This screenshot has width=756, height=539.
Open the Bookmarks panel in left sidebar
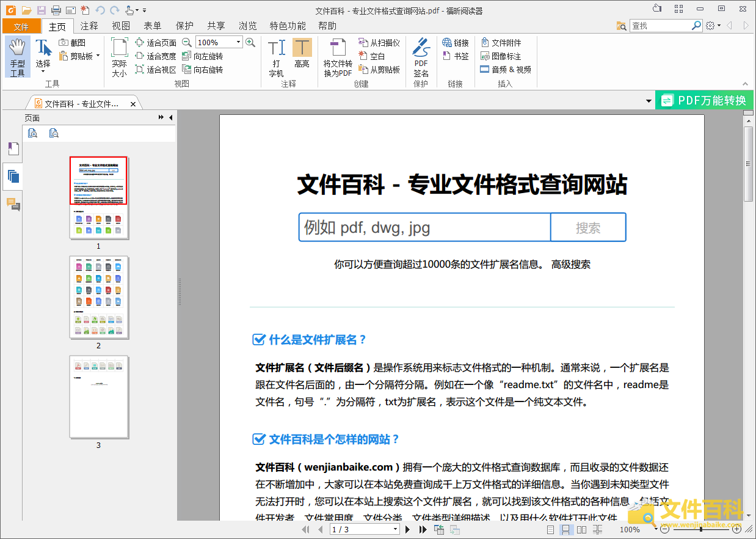[13, 148]
